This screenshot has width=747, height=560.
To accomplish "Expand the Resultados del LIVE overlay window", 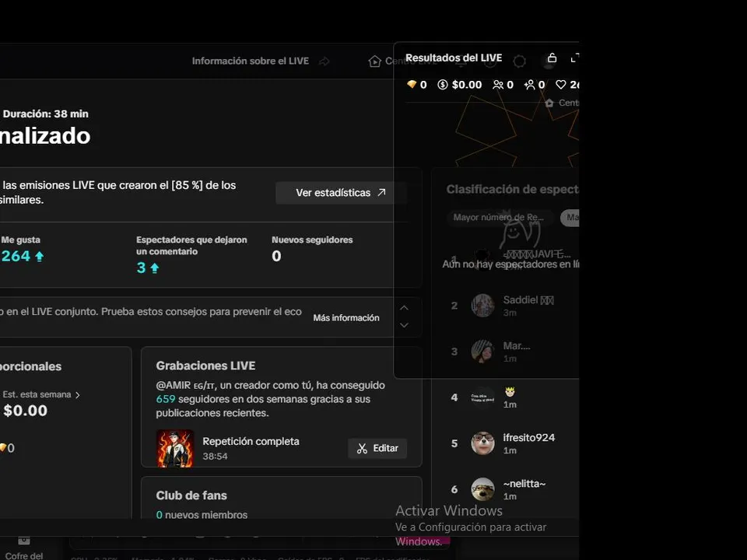I will [x=574, y=58].
